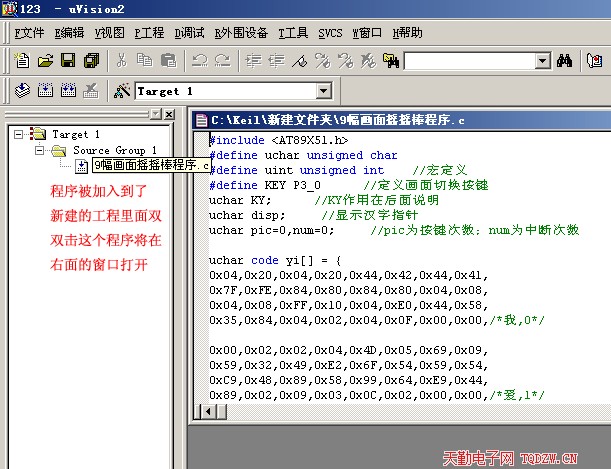The height and width of the screenshot is (469, 611).
Task: Click the Cut scissors icon
Action: [122, 61]
